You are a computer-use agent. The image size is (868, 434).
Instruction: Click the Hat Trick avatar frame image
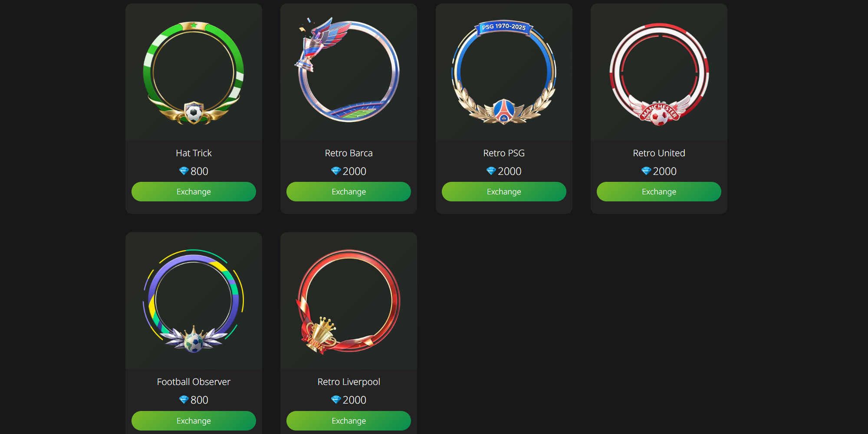tap(194, 72)
